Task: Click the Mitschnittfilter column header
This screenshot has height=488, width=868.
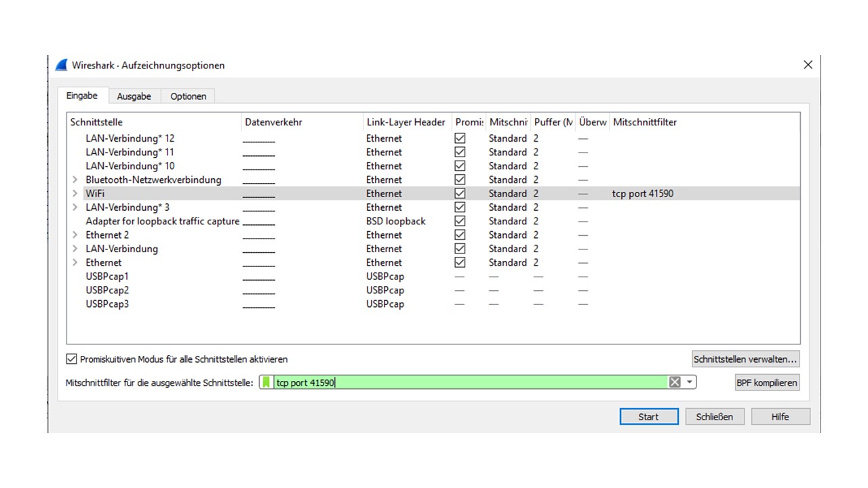Action: pyautogui.click(x=704, y=122)
